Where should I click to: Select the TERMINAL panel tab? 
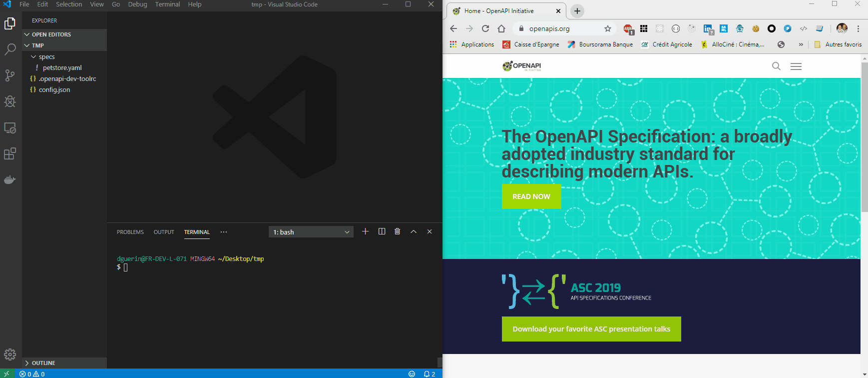tap(197, 232)
